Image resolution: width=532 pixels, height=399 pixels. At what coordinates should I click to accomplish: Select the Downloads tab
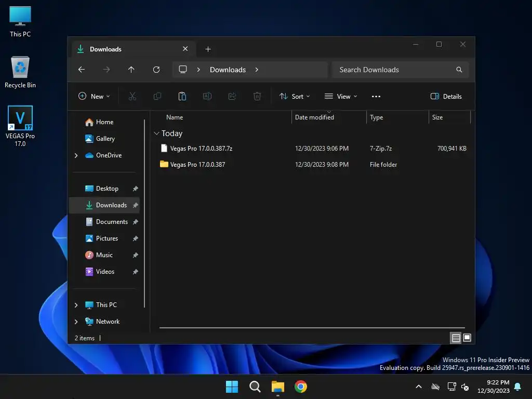pos(134,49)
